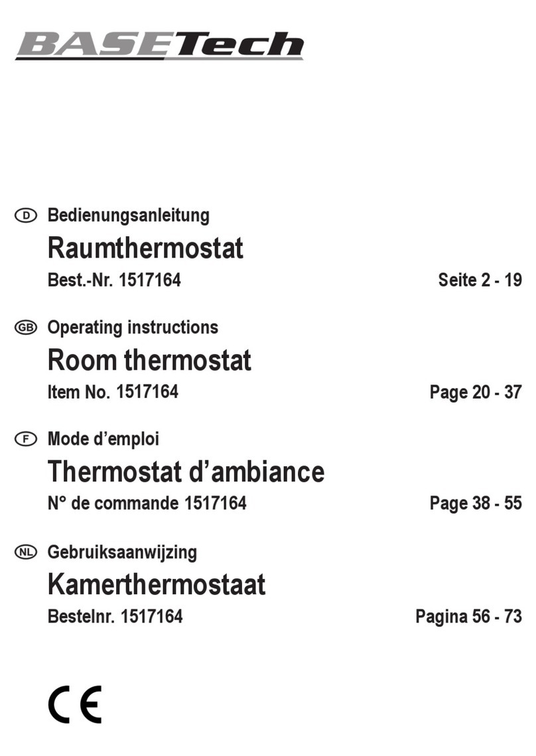Click the "Mode d'emploi" label

[103, 439]
